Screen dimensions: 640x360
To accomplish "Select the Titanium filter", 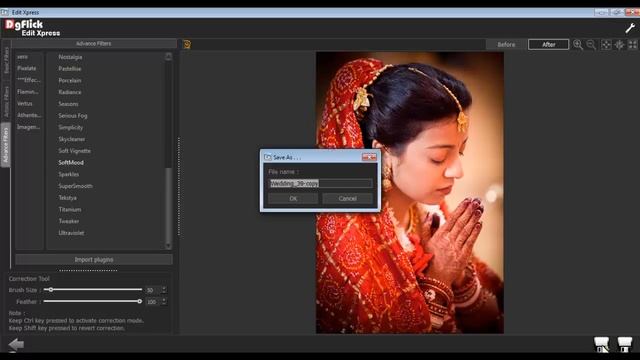I will coord(70,209).
